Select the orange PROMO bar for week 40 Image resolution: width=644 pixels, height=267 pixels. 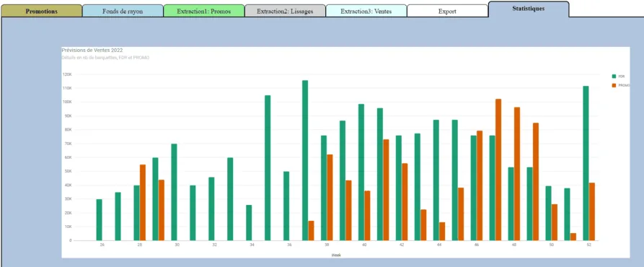pyautogui.click(x=367, y=216)
